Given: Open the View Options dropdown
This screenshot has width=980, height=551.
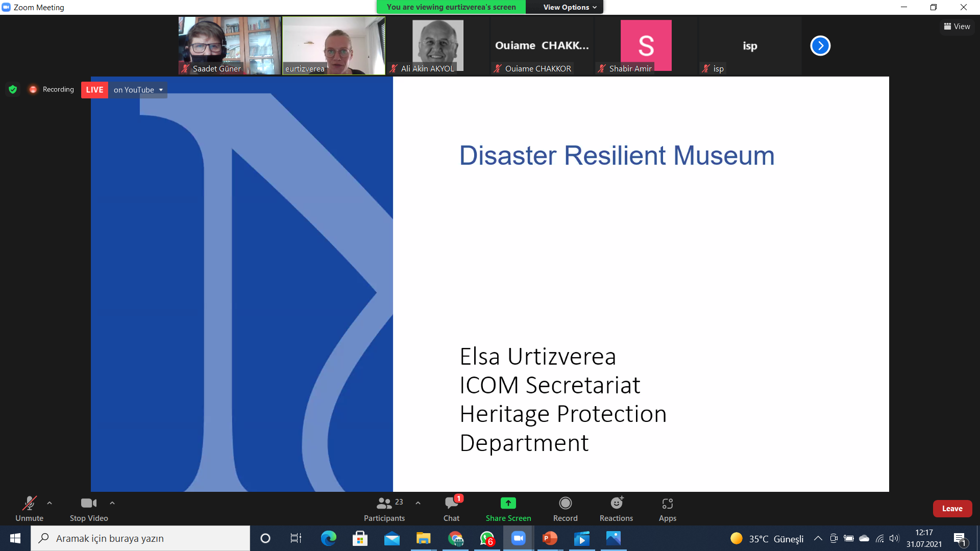Looking at the screenshot, I should point(569,7).
